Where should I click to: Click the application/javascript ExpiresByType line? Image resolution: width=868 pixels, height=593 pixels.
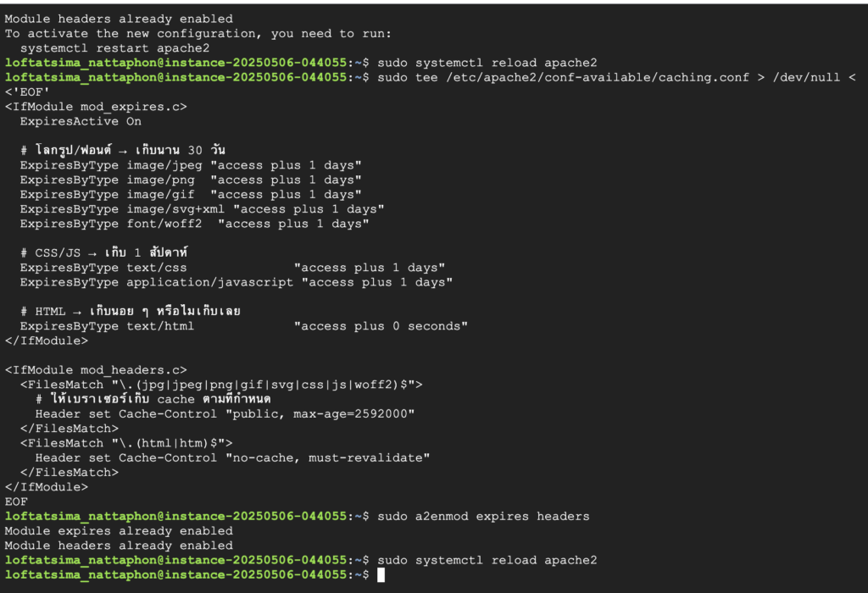(x=236, y=283)
